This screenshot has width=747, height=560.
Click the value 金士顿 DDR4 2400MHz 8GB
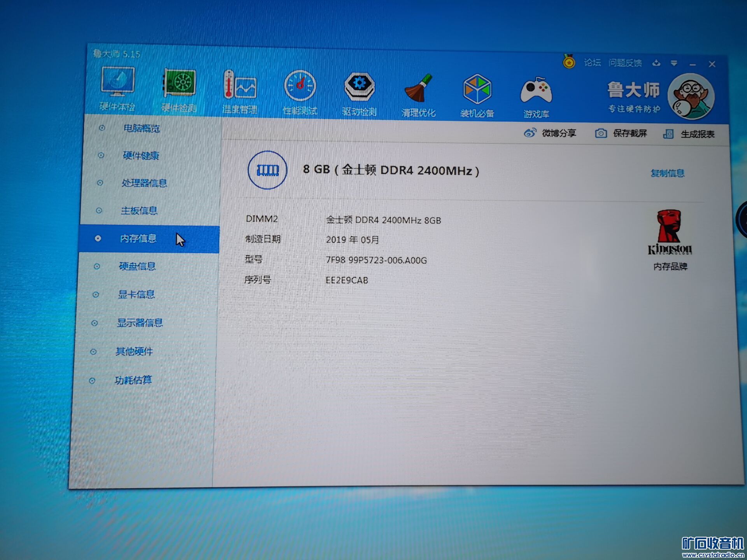(x=383, y=220)
